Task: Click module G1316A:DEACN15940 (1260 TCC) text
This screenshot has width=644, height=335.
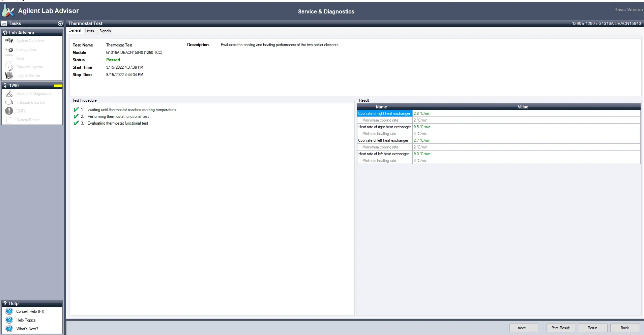Action: (x=134, y=53)
